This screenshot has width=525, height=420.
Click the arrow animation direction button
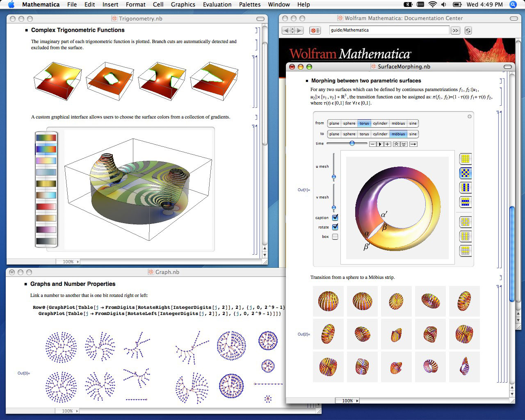click(413, 144)
